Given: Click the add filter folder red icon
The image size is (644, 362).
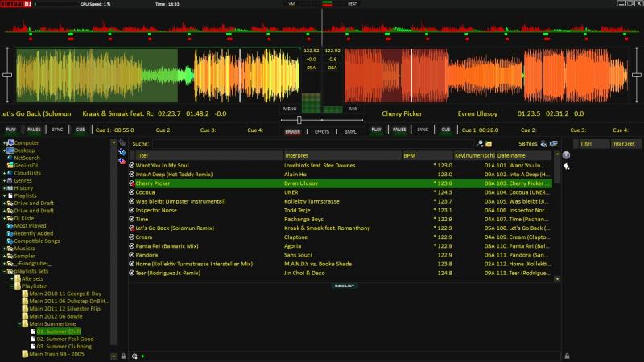Looking at the screenshot, I should click(122, 160).
